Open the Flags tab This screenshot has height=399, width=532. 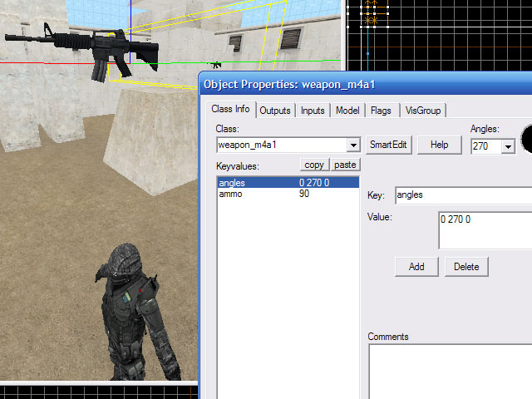point(381,111)
